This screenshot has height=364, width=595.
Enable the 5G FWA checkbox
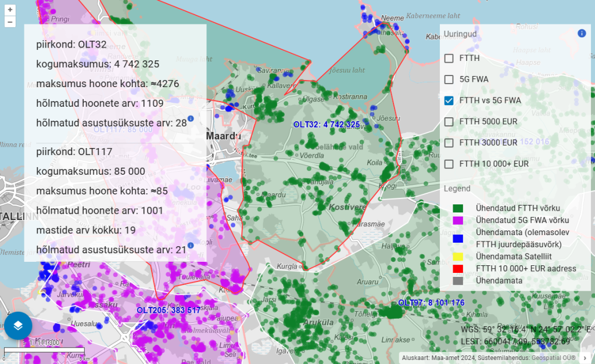point(449,80)
